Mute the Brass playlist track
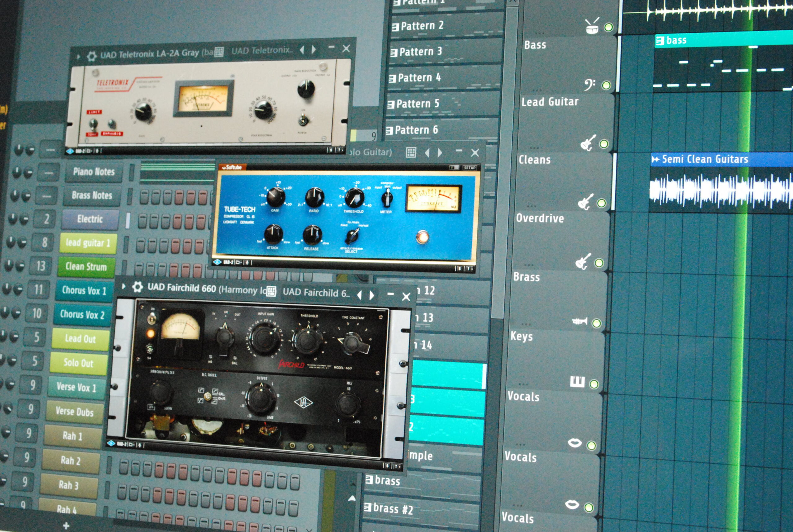This screenshot has height=532, width=793. pyautogui.click(x=596, y=323)
